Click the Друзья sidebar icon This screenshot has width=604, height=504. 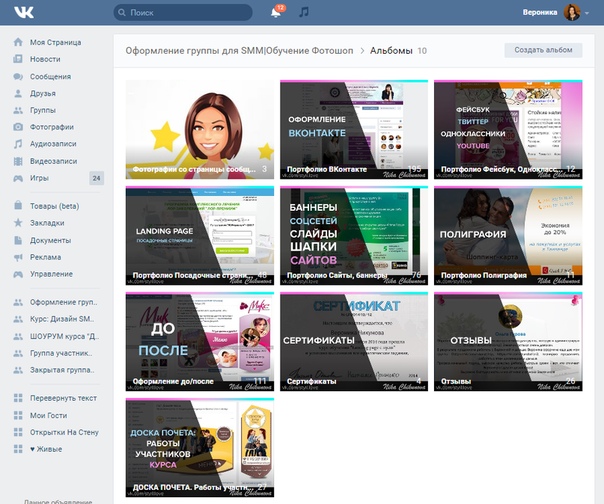tap(17, 93)
